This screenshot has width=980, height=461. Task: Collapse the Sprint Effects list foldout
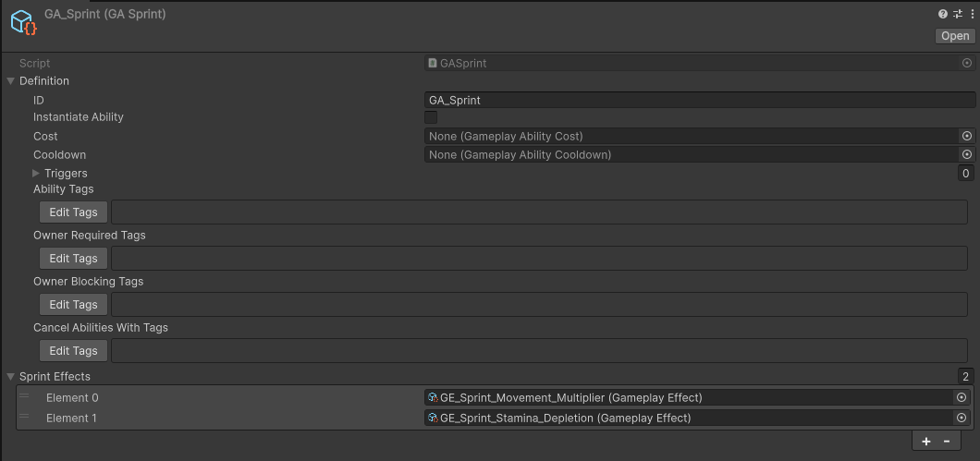[x=11, y=376]
